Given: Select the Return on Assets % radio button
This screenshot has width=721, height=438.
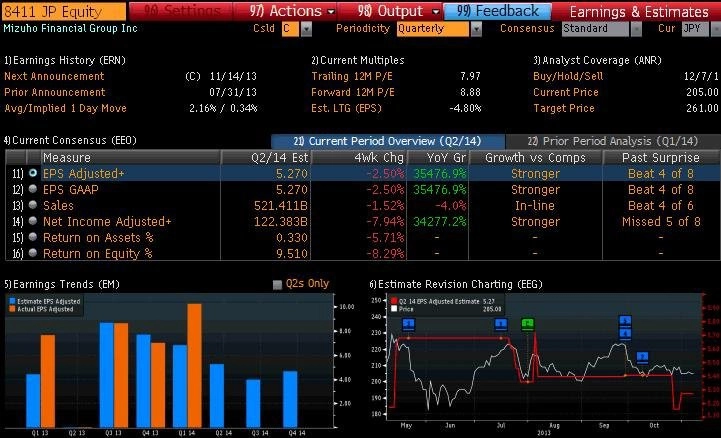Looking at the screenshot, I should 33,237.
